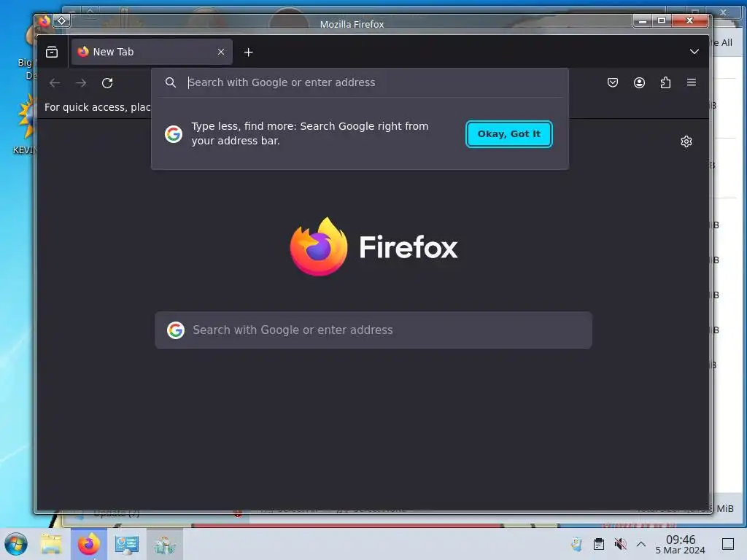Open a new tab with plus button

248,52
